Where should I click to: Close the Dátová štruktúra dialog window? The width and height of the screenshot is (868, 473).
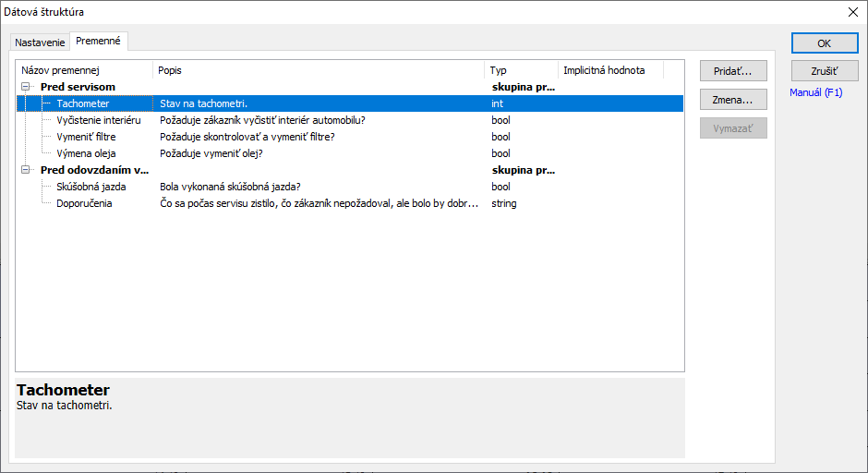pyautogui.click(x=851, y=12)
